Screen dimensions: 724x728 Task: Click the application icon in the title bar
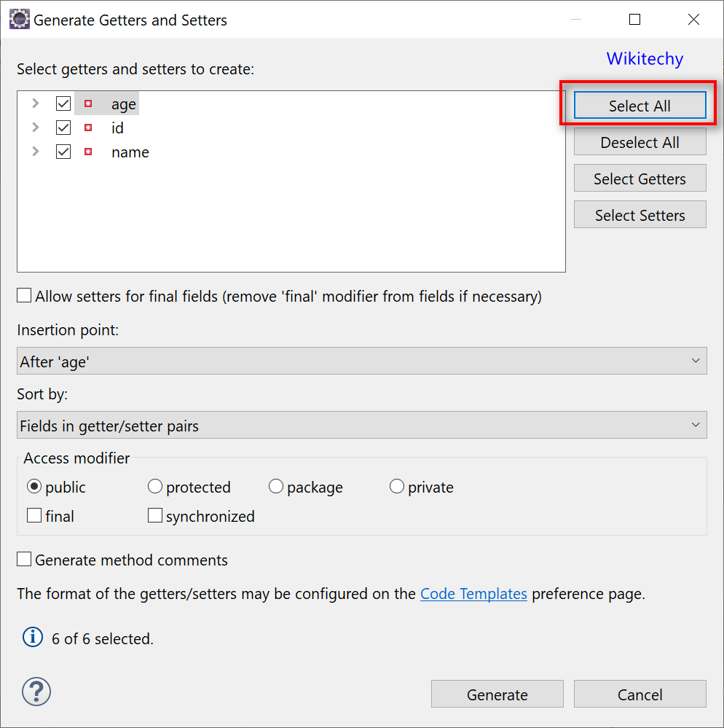[x=18, y=18]
